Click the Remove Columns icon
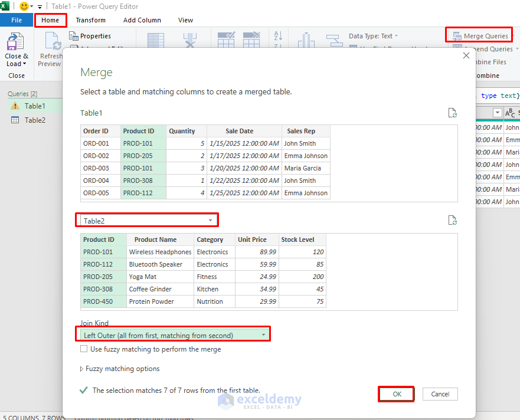This screenshot has height=420, width=520. (x=190, y=40)
